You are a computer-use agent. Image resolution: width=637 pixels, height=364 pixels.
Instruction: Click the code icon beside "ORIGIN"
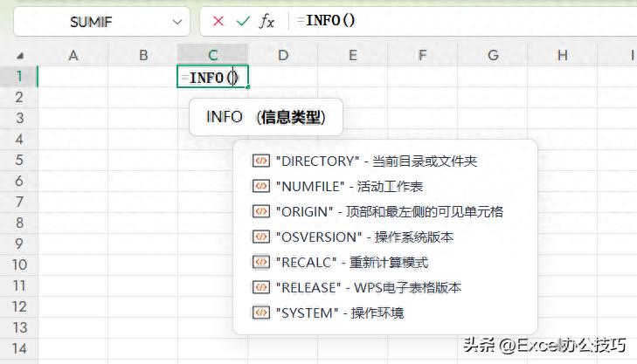[260, 211]
